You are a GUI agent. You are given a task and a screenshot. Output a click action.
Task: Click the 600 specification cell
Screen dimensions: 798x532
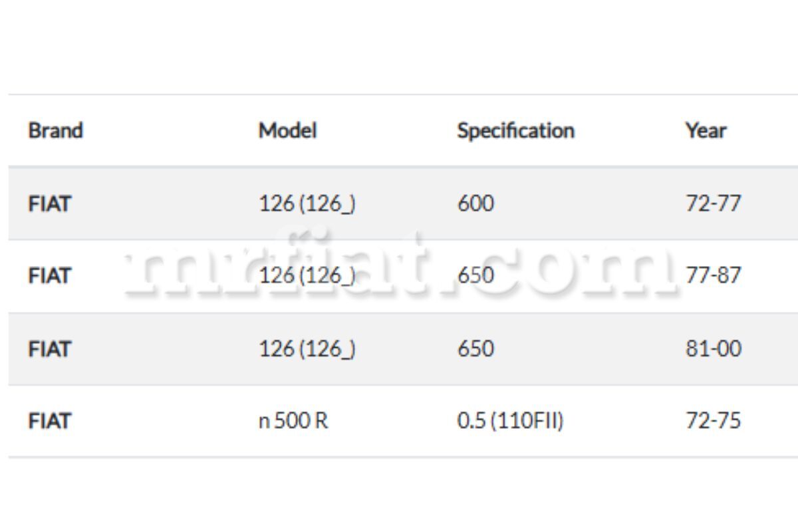click(x=475, y=203)
